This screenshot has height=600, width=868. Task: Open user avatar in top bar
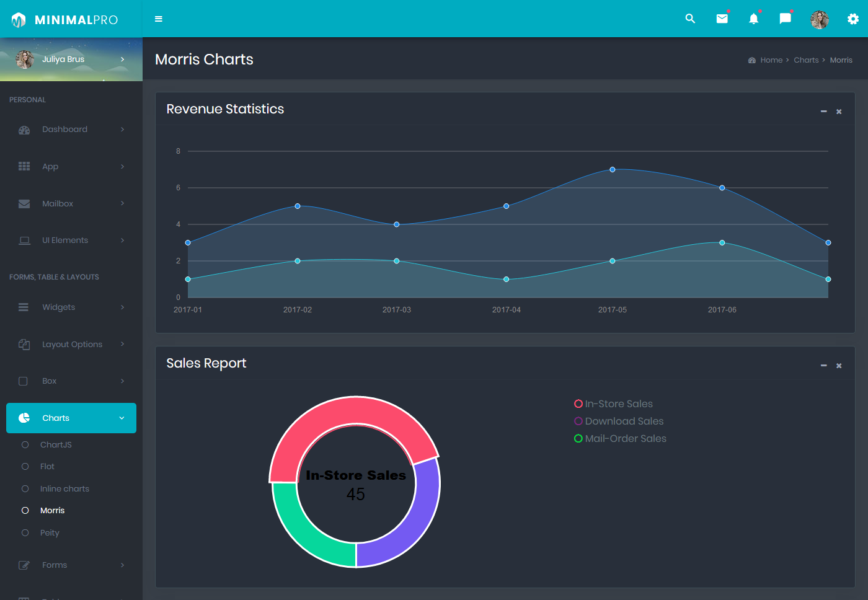(820, 19)
